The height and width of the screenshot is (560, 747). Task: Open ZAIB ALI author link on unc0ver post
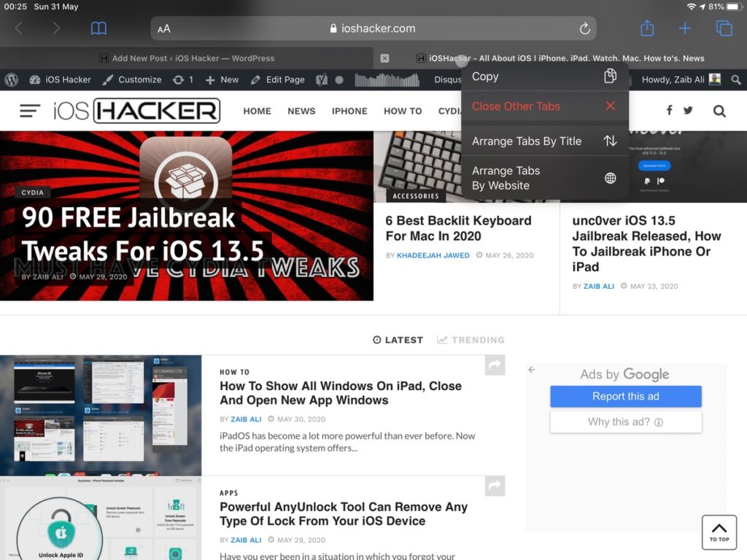point(599,286)
